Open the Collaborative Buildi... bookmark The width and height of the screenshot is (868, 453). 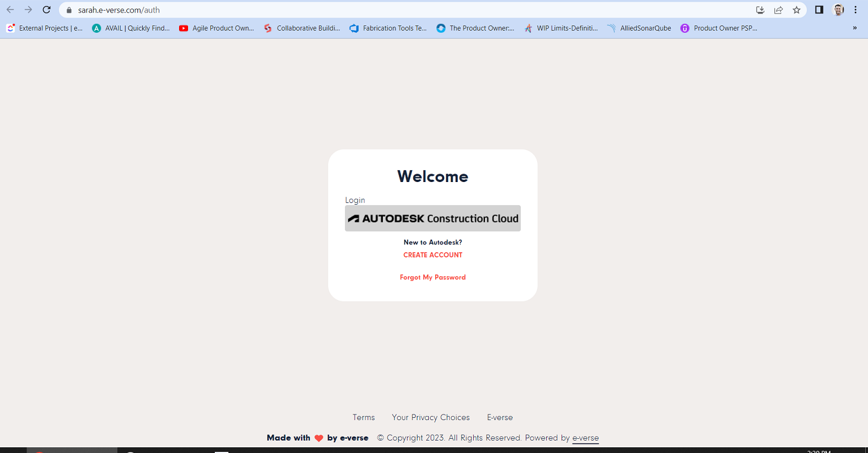(302, 28)
